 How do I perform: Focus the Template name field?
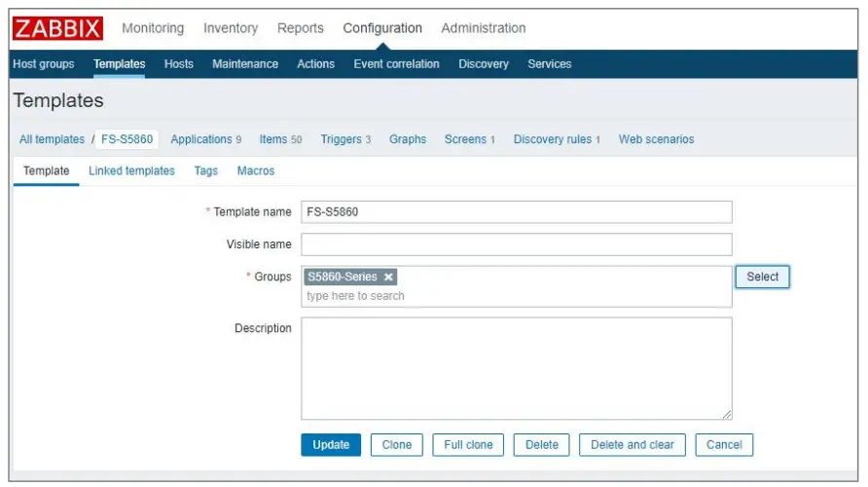coord(517,212)
